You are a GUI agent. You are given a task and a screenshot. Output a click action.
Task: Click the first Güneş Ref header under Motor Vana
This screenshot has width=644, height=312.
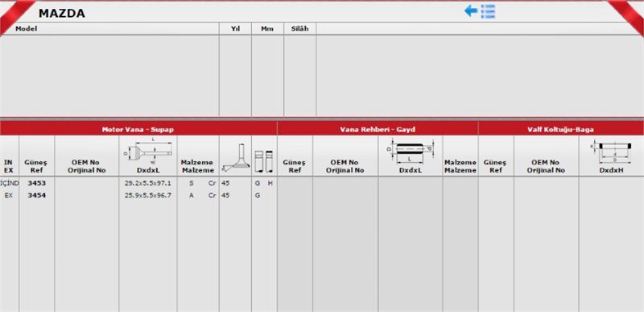[x=36, y=166]
